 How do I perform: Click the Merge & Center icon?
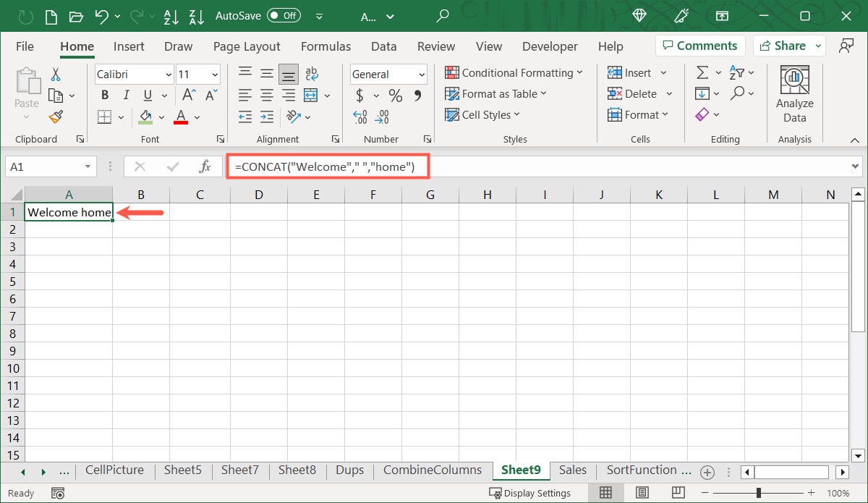[x=311, y=95]
